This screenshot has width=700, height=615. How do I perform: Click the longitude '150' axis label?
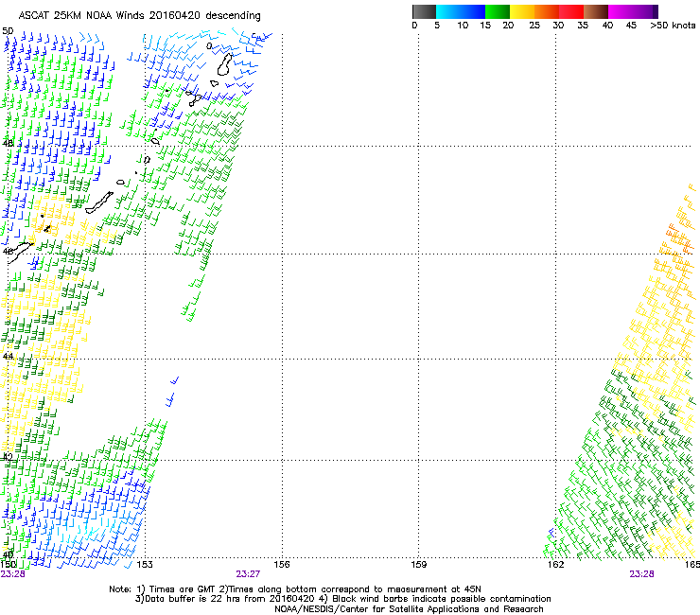coord(9,565)
